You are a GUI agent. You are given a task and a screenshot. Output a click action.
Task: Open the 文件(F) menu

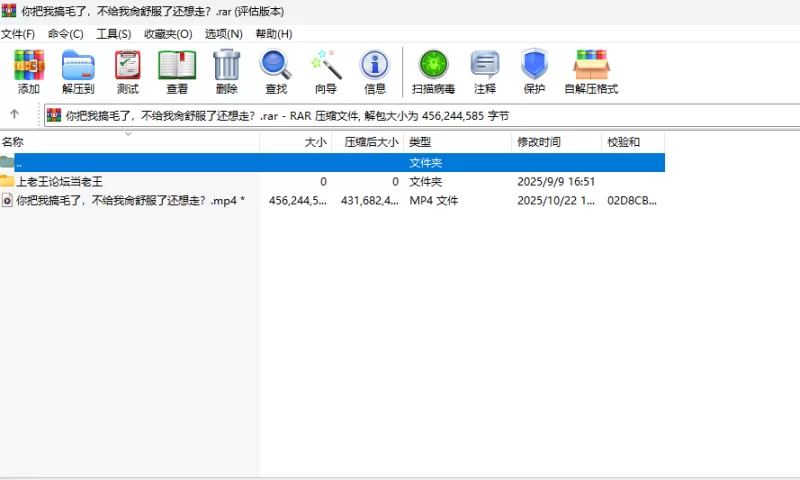click(18, 34)
